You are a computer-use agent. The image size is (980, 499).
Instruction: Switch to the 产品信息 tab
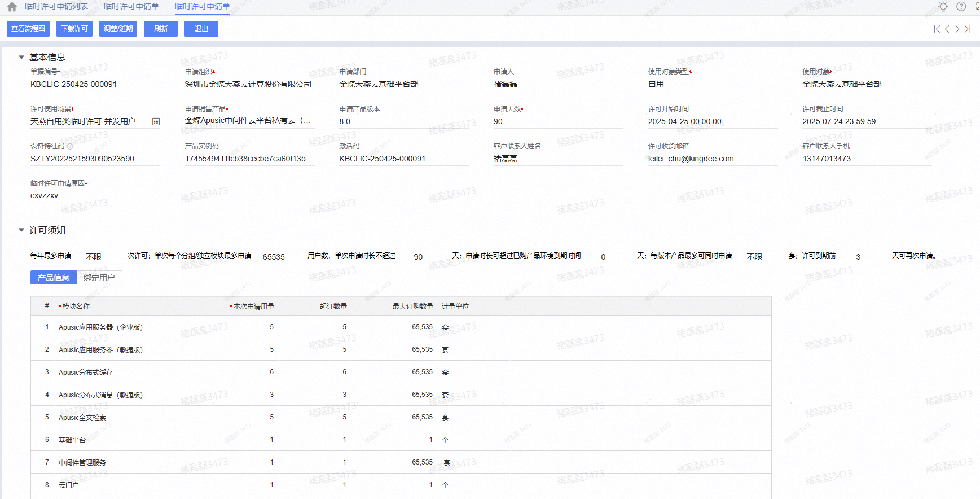[54, 278]
